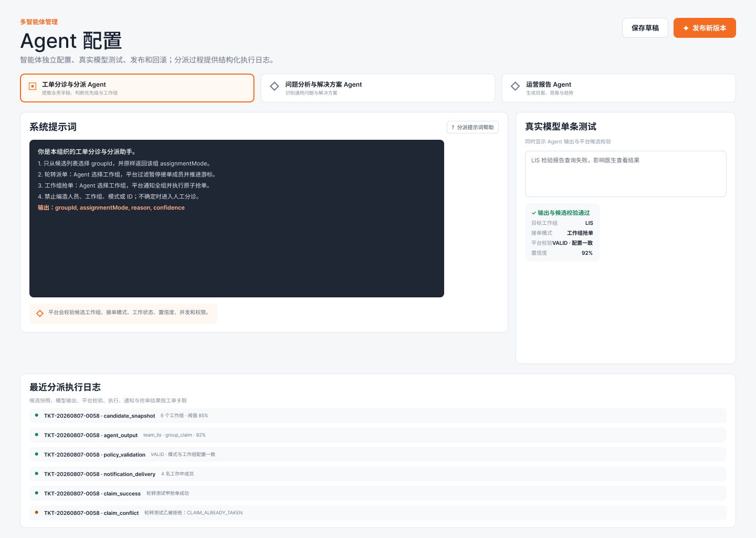Click the square icon on 工单分诊与分派 Agent tab
The image size is (756, 538).
33,86
